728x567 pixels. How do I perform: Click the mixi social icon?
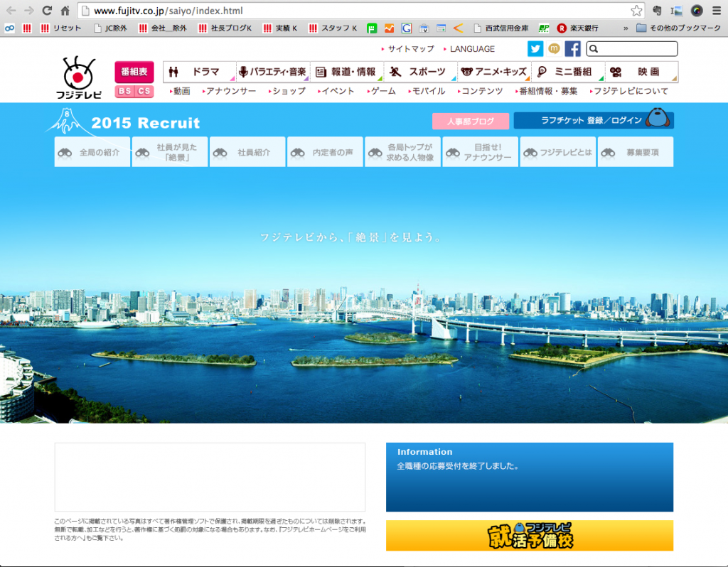(x=554, y=48)
